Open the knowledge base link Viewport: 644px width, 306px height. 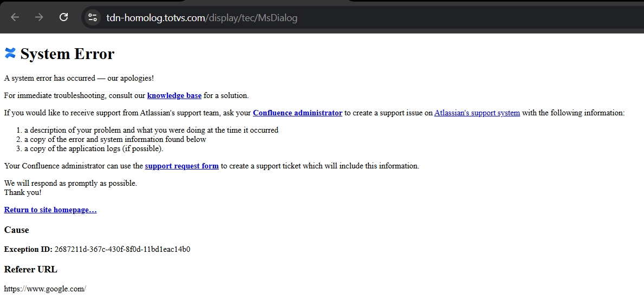click(x=174, y=96)
